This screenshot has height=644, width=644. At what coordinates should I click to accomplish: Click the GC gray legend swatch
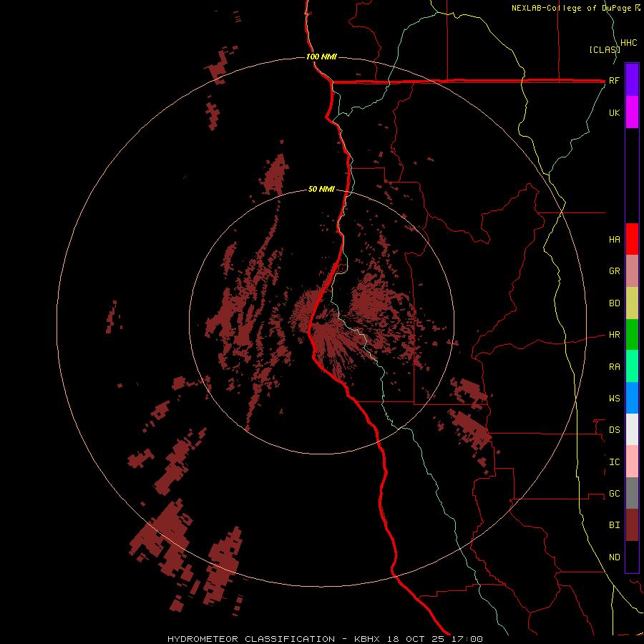click(x=632, y=493)
